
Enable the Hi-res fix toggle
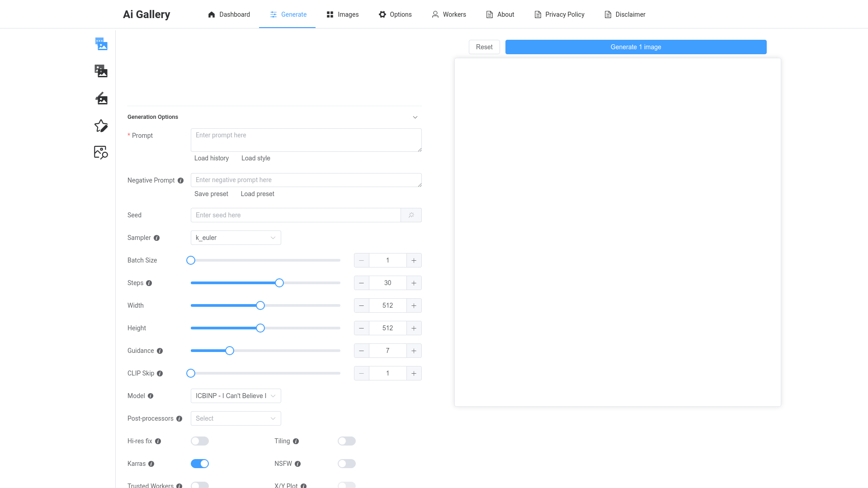[x=200, y=441]
